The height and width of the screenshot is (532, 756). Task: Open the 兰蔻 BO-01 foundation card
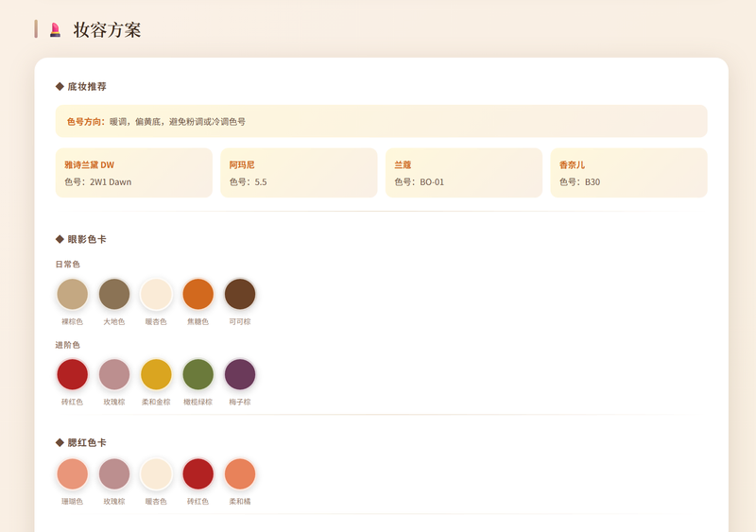coord(464,173)
